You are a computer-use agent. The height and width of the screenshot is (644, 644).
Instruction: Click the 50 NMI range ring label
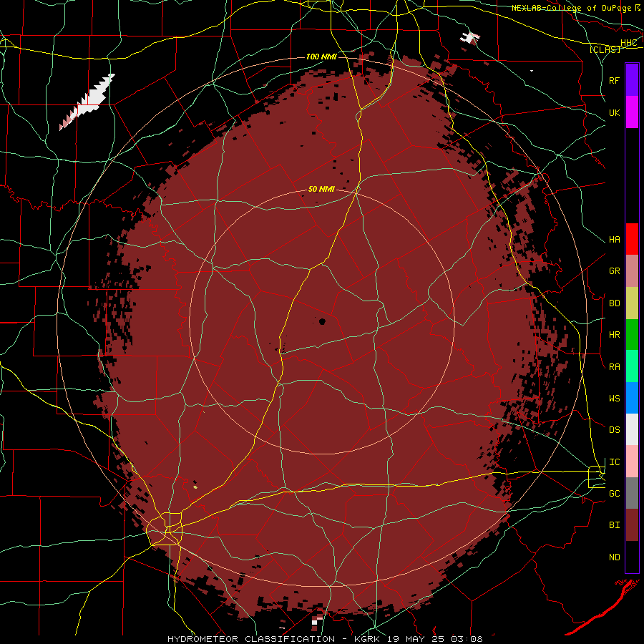click(x=321, y=189)
